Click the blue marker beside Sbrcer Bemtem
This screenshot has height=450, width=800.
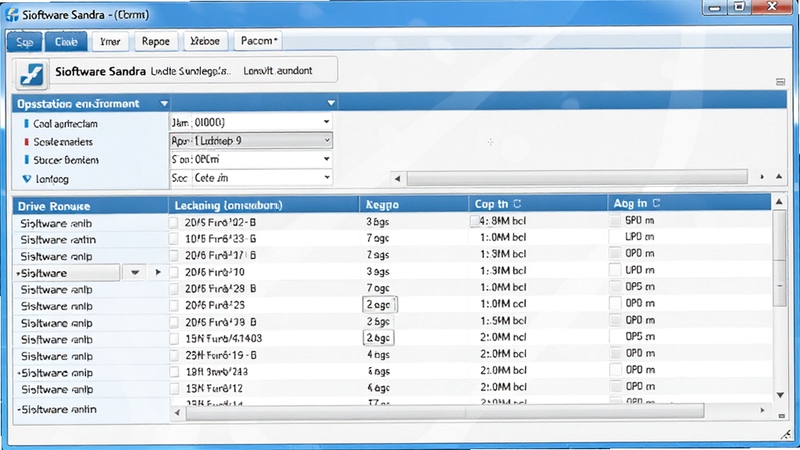[x=26, y=160]
